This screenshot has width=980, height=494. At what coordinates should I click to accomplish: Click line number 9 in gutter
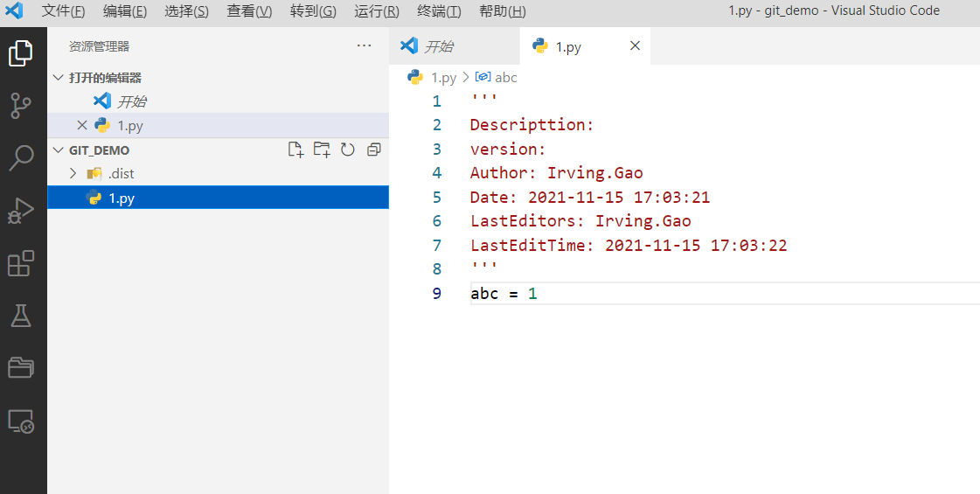coord(436,293)
